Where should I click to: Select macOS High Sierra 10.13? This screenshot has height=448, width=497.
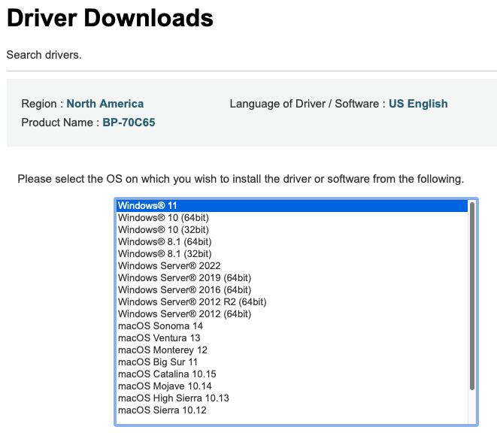click(173, 398)
